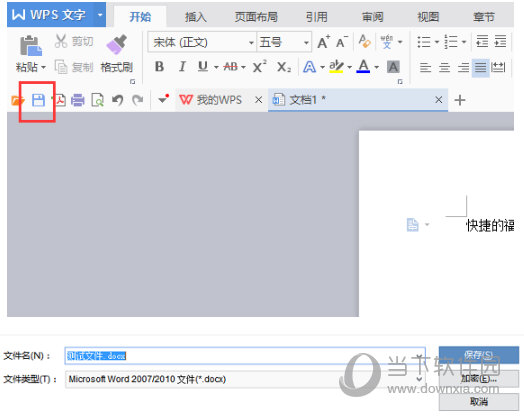Click the Copy icon
Image resolution: width=524 pixels, height=418 pixels.
[61, 67]
